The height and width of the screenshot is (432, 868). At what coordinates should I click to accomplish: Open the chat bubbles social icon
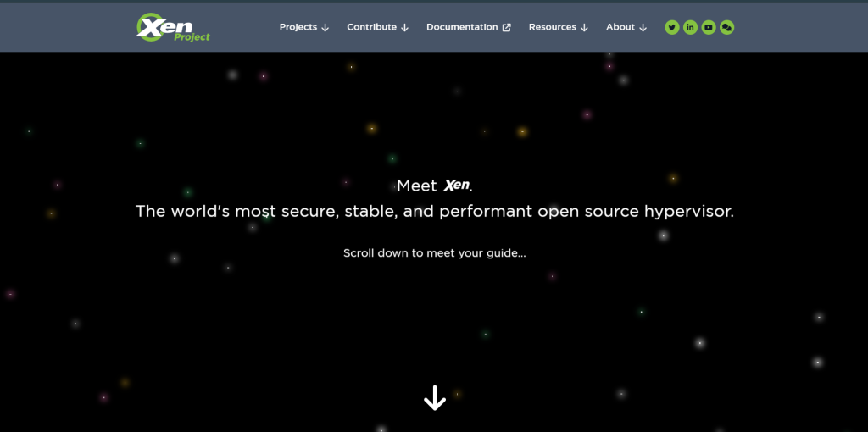point(726,27)
